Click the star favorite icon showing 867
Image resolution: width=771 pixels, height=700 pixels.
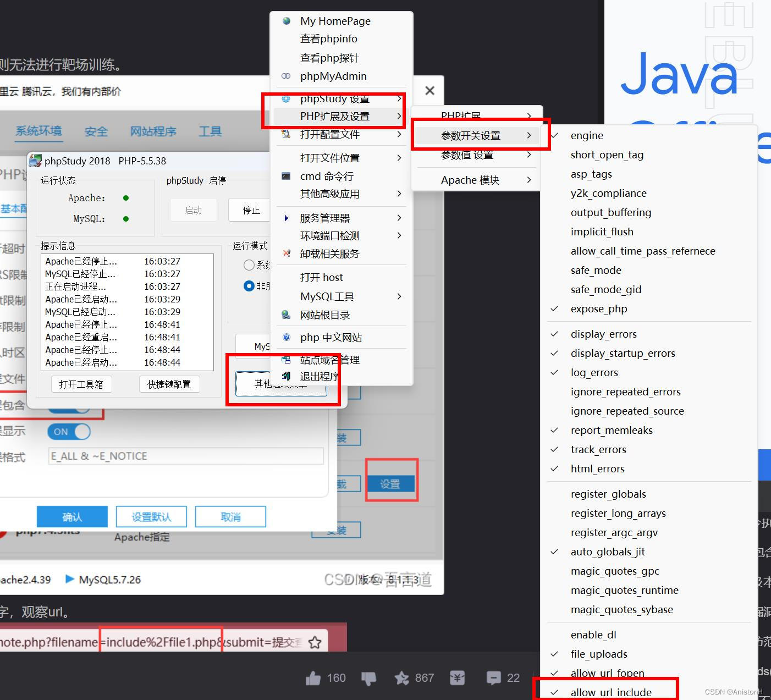tap(402, 678)
